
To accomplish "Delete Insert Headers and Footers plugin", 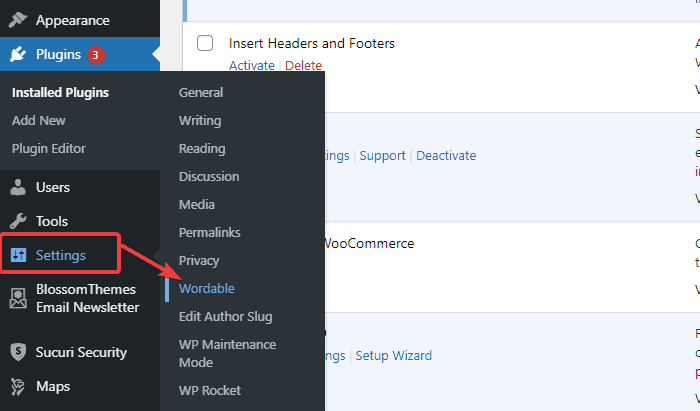I will 303,66.
